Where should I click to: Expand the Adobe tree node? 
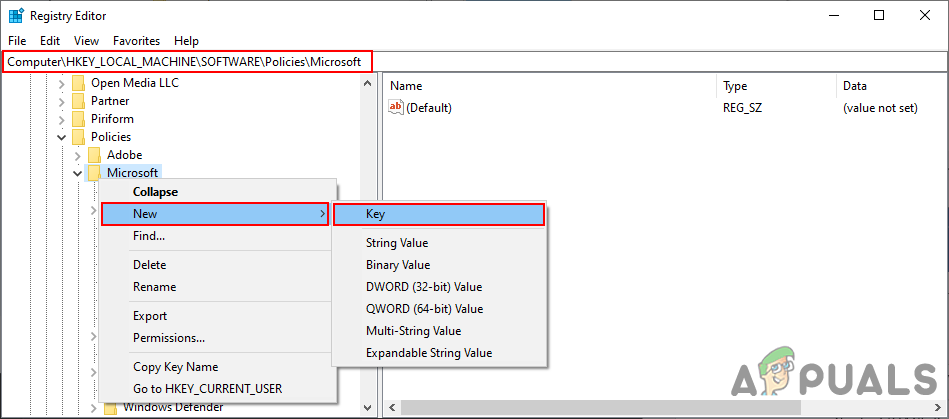point(78,155)
